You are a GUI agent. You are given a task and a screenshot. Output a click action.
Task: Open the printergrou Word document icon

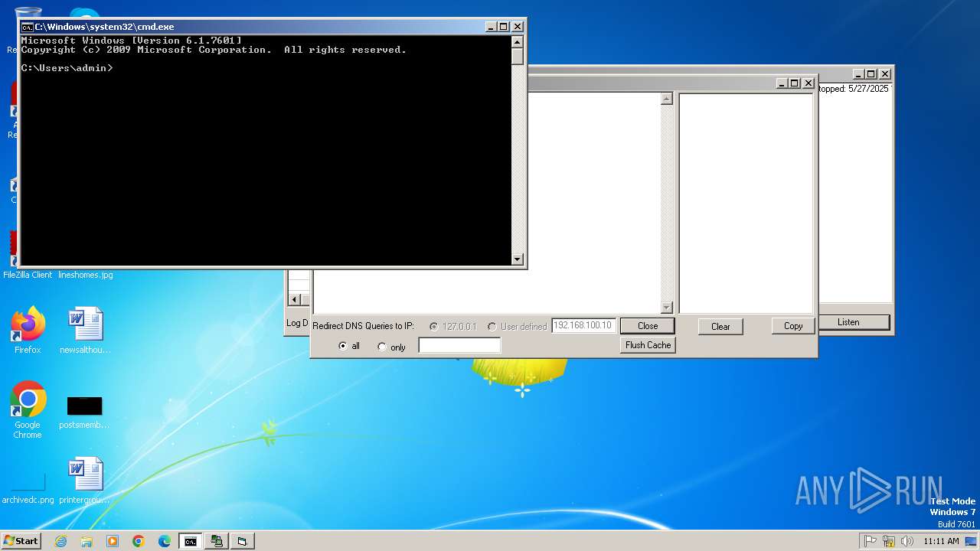click(85, 481)
